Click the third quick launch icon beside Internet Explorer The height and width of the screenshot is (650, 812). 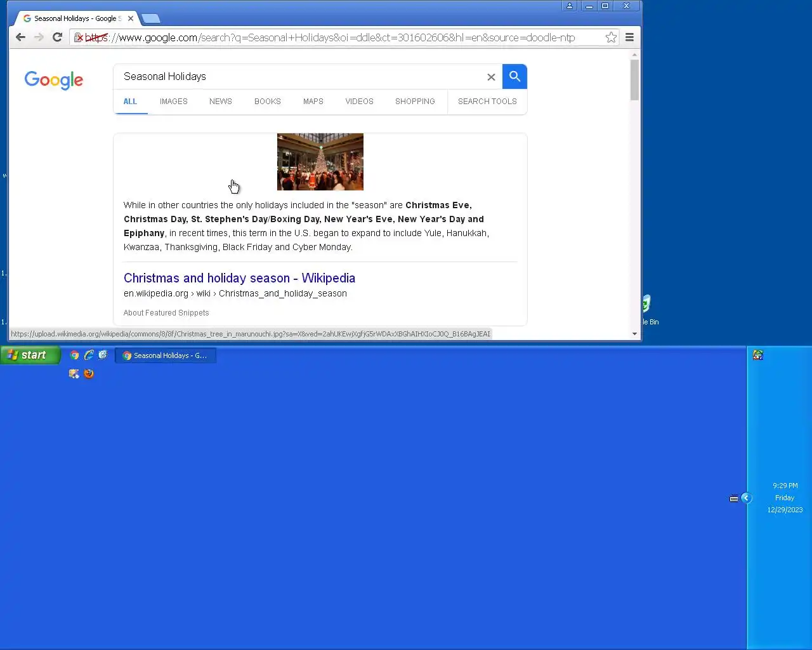pos(103,355)
